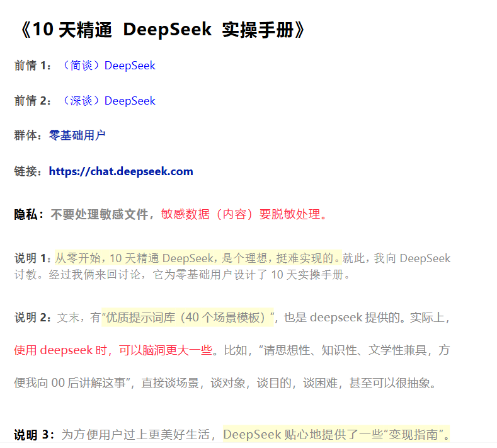Click the label 前情 2：
Screen dimensions: 497x448
pyautogui.click(x=33, y=101)
